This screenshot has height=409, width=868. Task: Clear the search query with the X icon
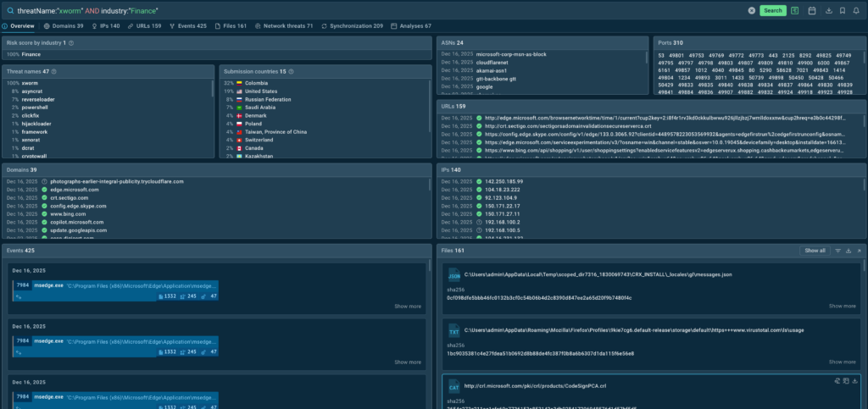(751, 10)
